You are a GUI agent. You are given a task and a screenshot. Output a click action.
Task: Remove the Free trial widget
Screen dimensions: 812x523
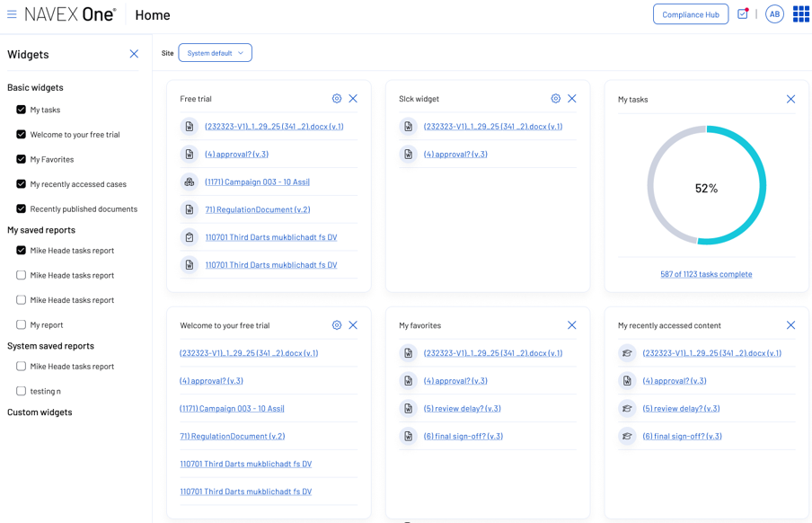353,99
